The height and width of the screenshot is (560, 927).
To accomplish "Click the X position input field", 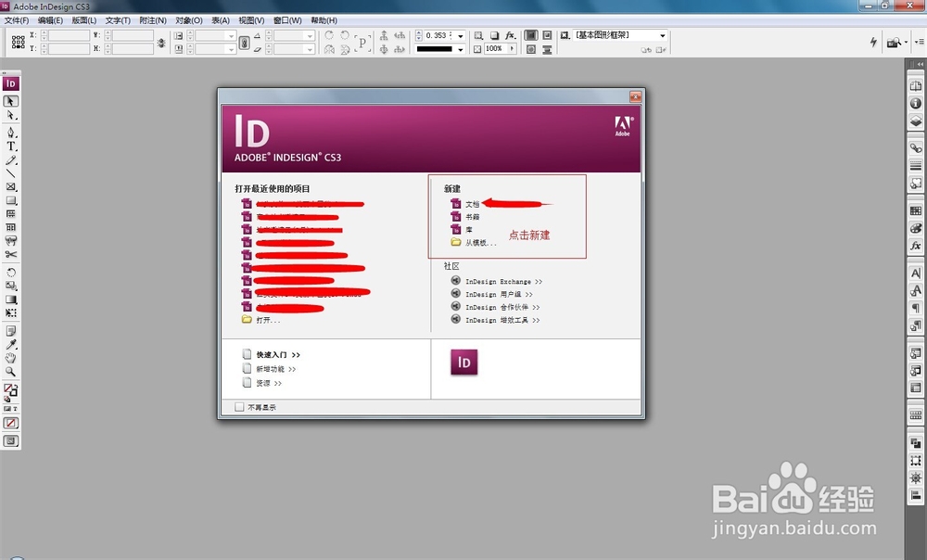I will [69, 35].
